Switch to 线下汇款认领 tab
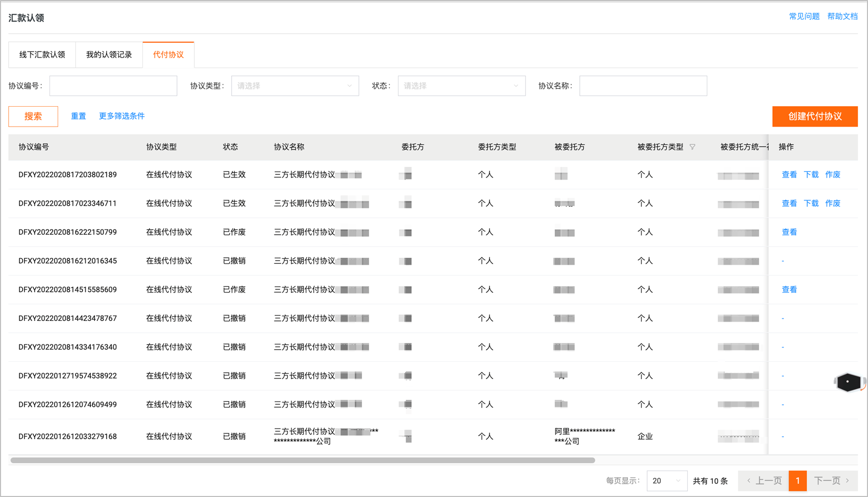This screenshot has height=497, width=868. click(x=42, y=55)
